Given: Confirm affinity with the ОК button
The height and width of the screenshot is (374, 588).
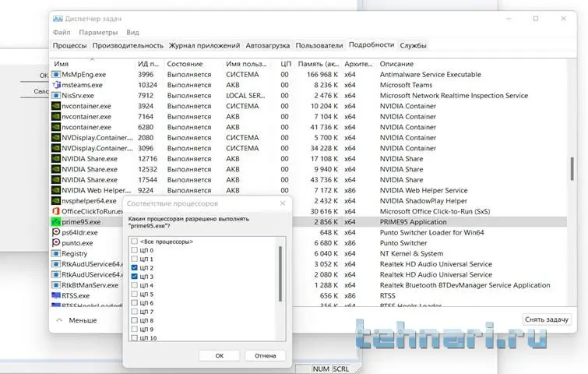Looking at the screenshot, I should 220,355.
